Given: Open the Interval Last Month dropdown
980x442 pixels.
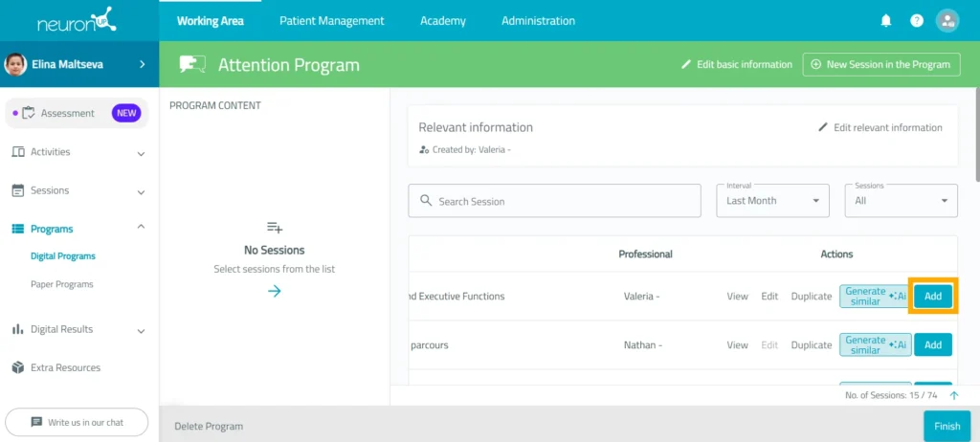Looking at the screenshot, I should 772,201.
